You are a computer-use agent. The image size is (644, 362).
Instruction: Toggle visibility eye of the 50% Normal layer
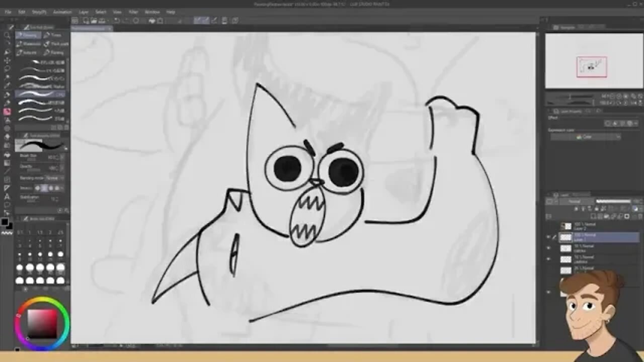(x=548, y=248)
